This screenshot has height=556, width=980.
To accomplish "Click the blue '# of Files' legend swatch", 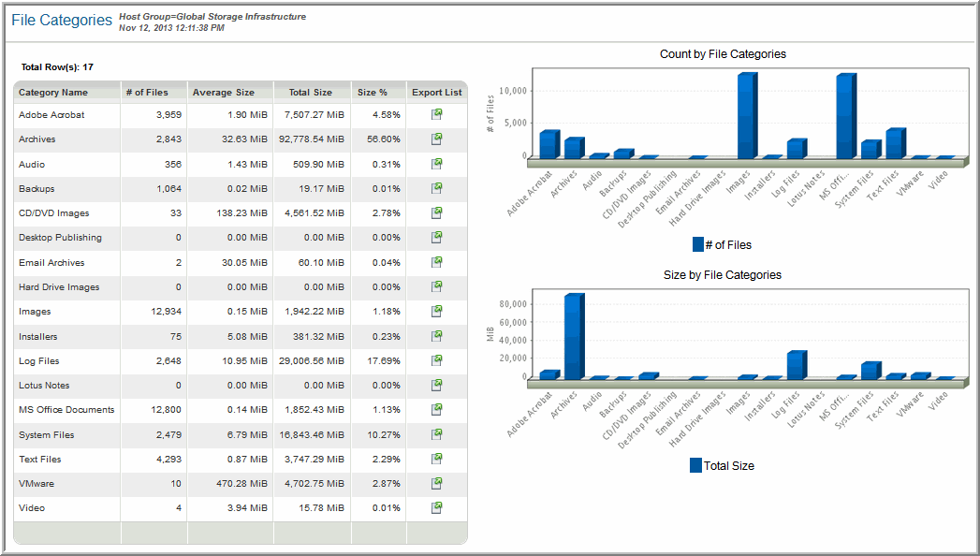I will point(697,245).
